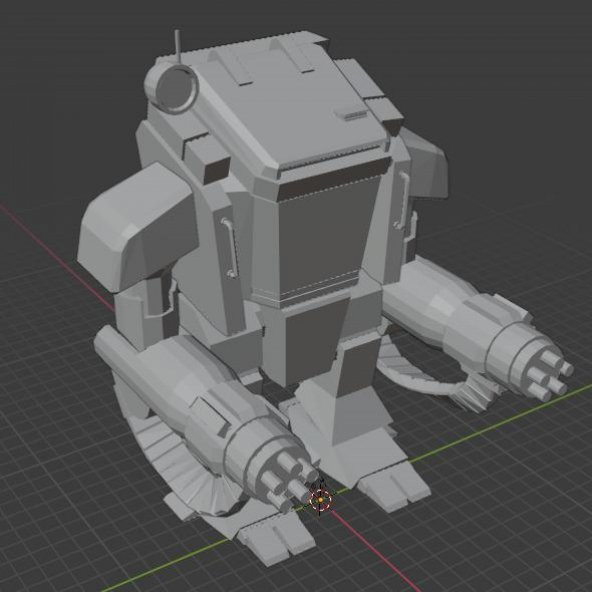This screenshot has width=592, height=592.
Task: Select the left grab handle on torso
Action: click(230, 247)
